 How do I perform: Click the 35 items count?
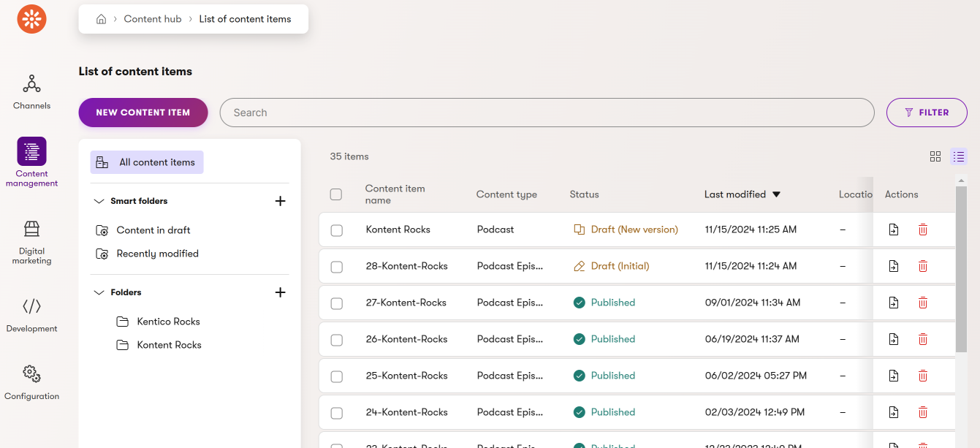pyautogui.click(x=349, y=156)
